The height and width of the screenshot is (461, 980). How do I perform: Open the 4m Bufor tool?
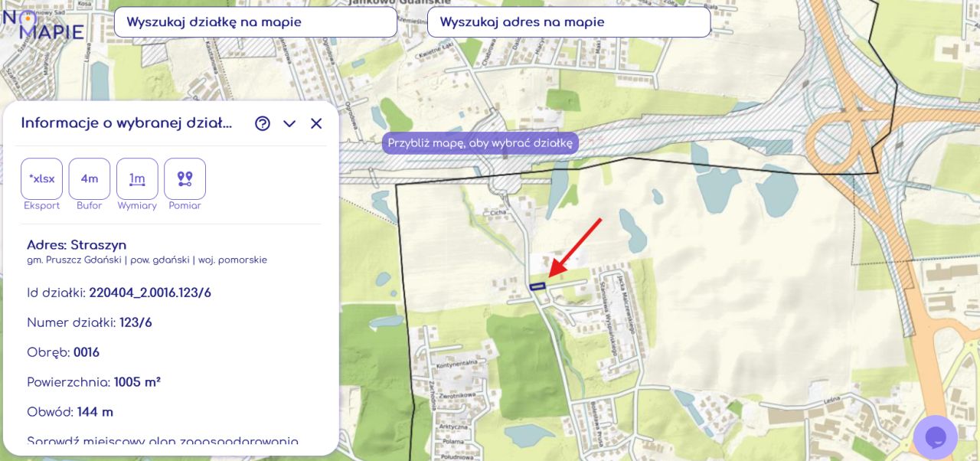click(x=90, y=178)
